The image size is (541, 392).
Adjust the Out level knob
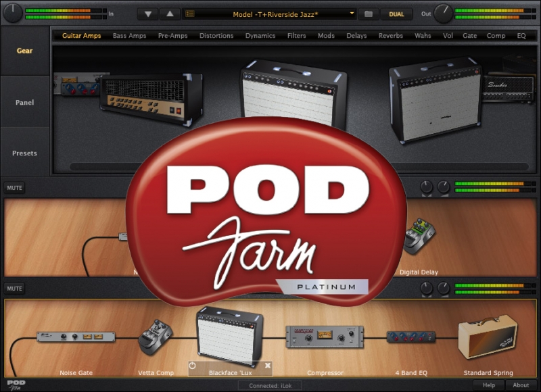(444, 14)
